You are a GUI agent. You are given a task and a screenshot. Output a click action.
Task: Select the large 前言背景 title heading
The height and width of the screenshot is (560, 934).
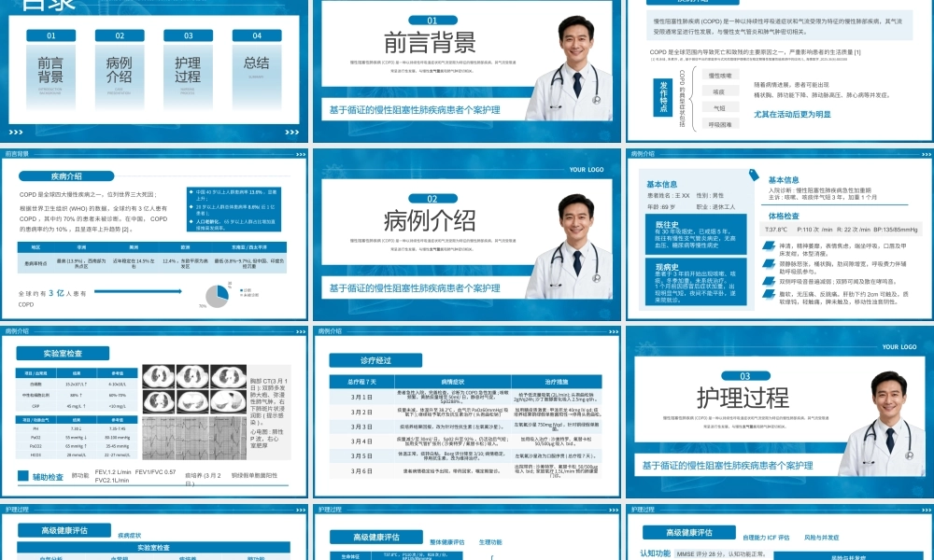click(430, 42)
